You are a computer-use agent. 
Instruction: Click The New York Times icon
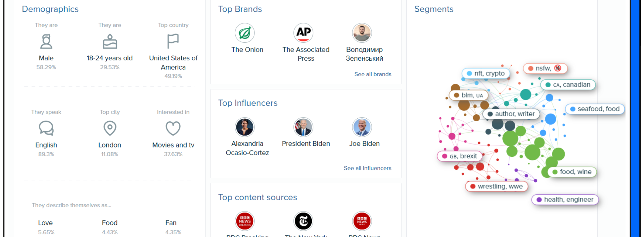point(303,221)
